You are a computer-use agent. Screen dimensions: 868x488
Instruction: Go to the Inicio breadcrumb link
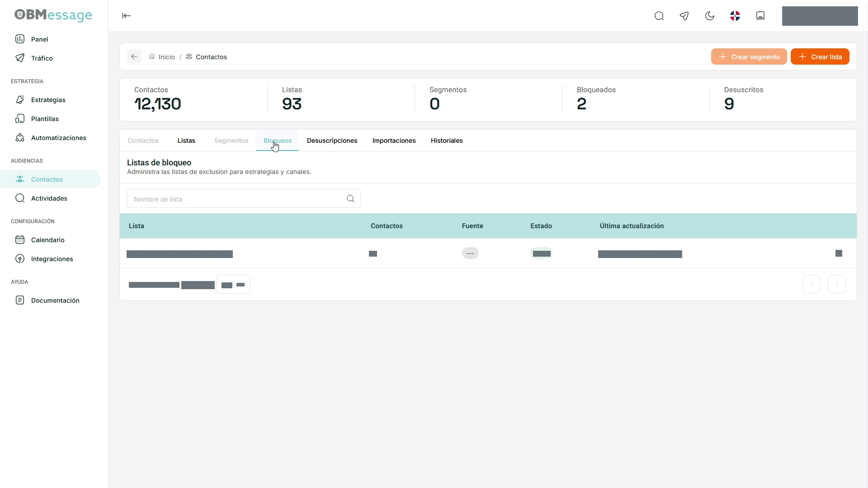point(162,57)
